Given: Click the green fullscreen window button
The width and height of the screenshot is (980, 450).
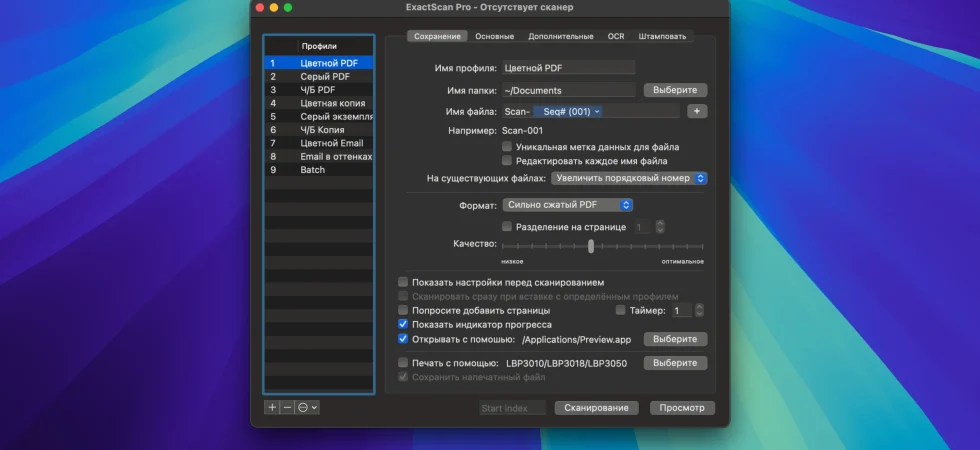Looking at the screenshot, I should click(x=288, y=8).
